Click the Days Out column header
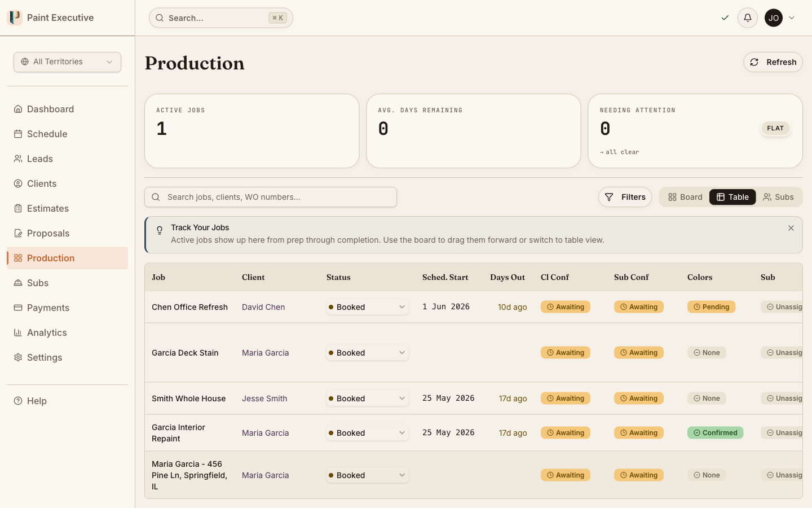The width and height of the screenshot is (812, 508). pyautogui.click(x=507, y=277)
